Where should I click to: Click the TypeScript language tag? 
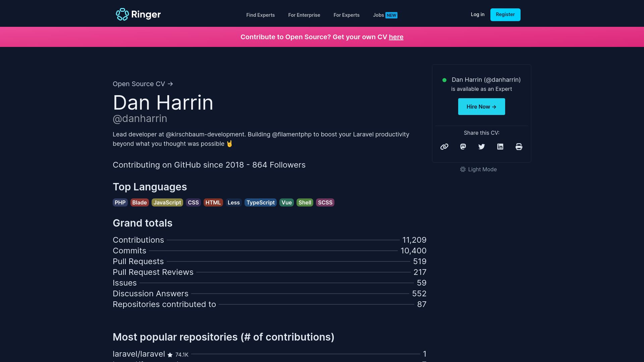pyautogui.click(x=261, y=202)
